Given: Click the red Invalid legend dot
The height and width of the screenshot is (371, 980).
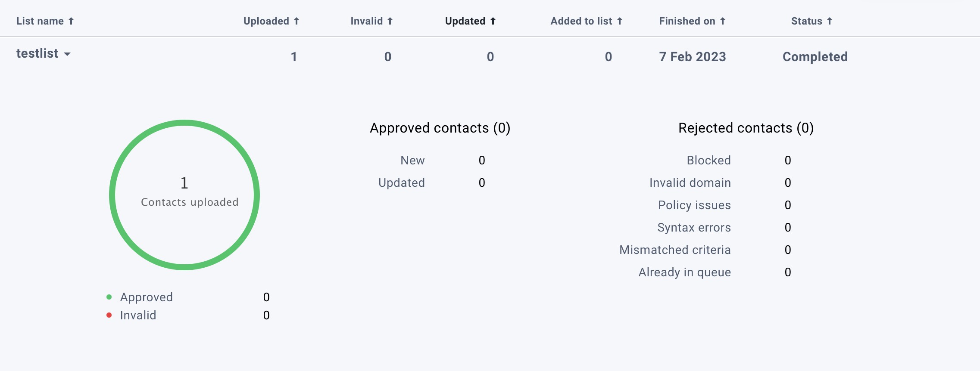Looking at the screenshot, I should (109, 315).
